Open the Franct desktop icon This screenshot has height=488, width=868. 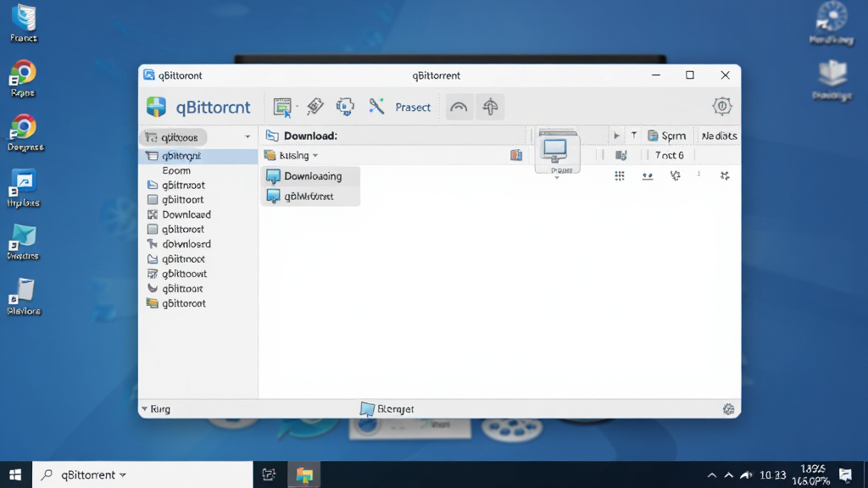(24, 24)
